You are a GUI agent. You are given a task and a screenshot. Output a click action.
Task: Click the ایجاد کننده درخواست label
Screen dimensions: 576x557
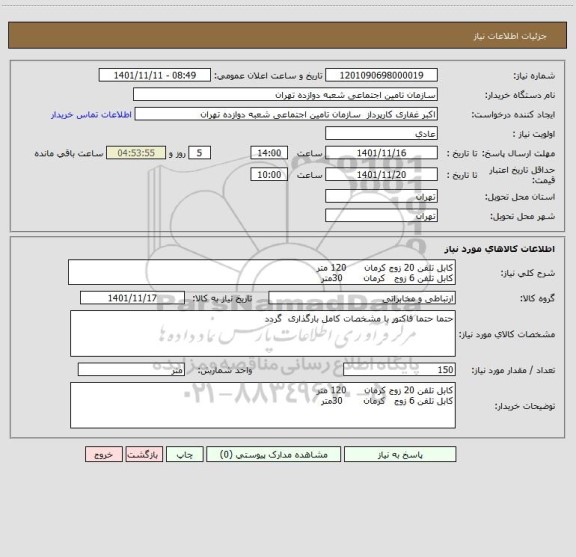[513, 115]
